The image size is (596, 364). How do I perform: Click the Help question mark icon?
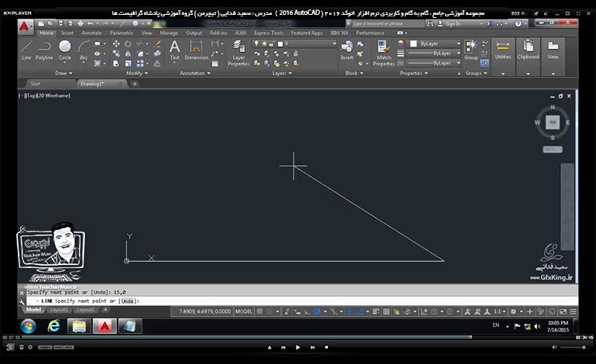pos(518,24)
